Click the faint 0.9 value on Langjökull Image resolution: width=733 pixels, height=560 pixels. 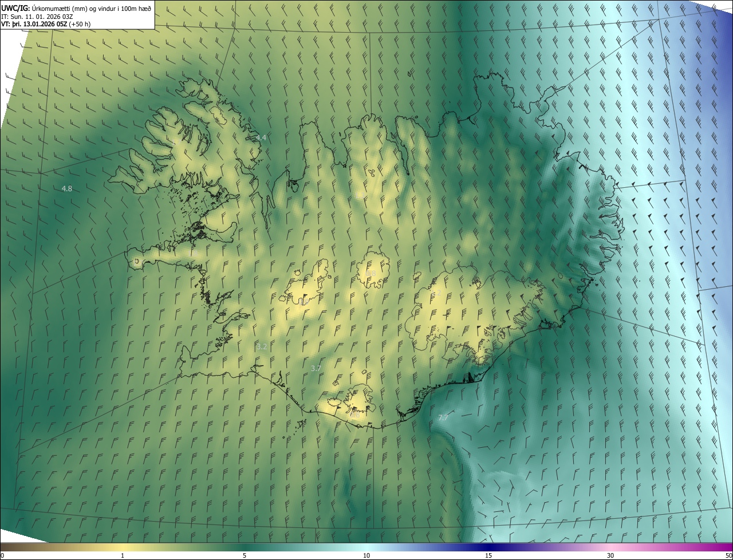(305, 301)
